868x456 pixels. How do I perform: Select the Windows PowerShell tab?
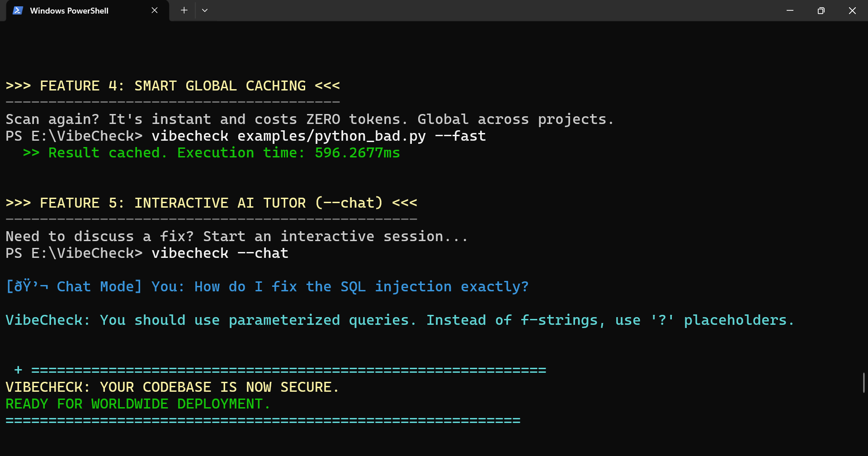tap(69, 10)
